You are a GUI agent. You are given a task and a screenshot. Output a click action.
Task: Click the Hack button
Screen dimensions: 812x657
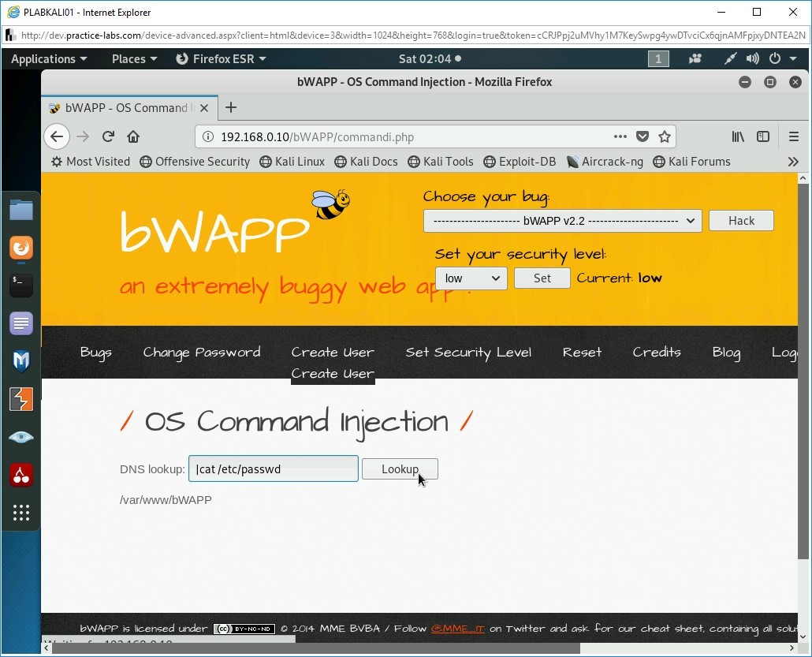(741, 221)
